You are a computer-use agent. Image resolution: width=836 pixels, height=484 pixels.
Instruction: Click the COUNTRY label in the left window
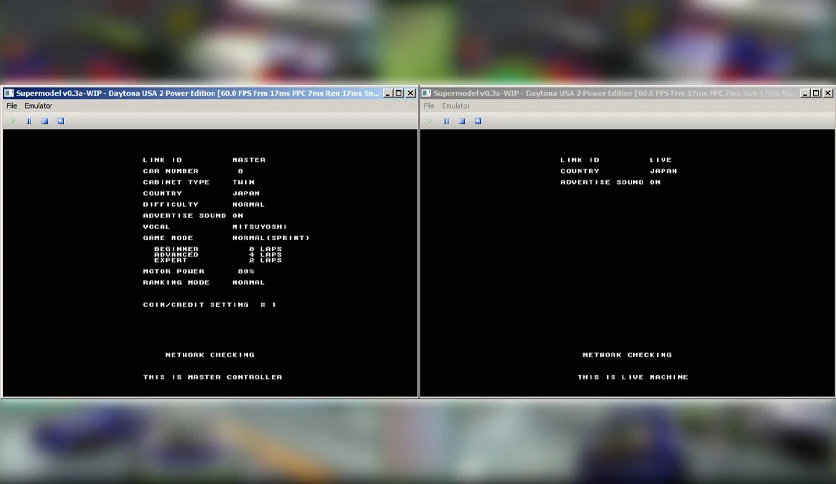[163, 193]
